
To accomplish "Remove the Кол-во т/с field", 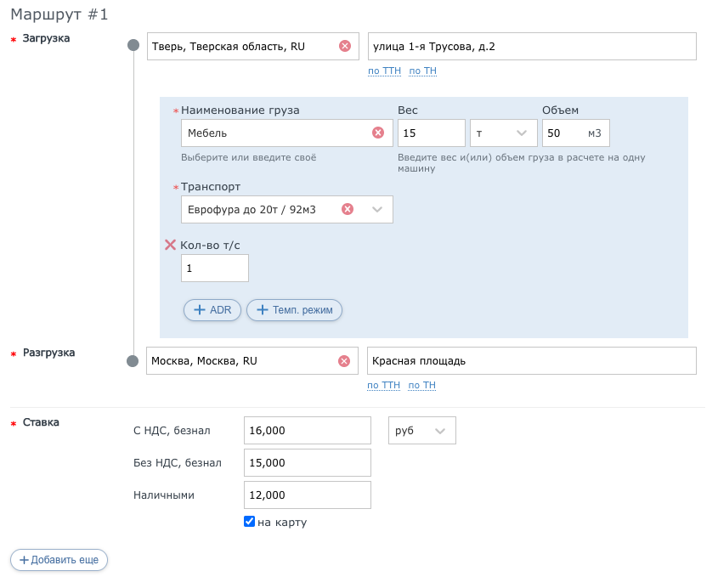I will pyautogui.click(x=171, y=243).
